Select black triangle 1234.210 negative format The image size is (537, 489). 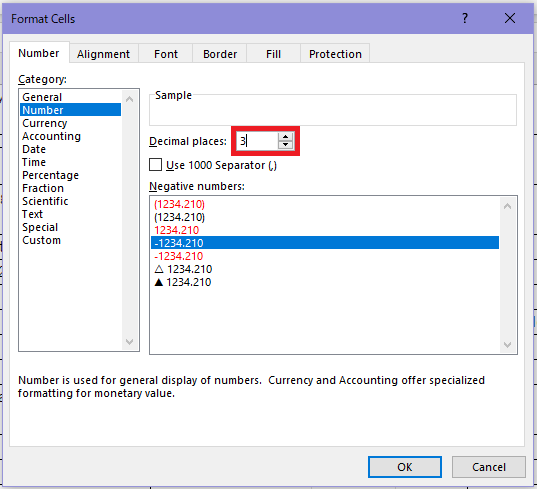tap(183, 282)
